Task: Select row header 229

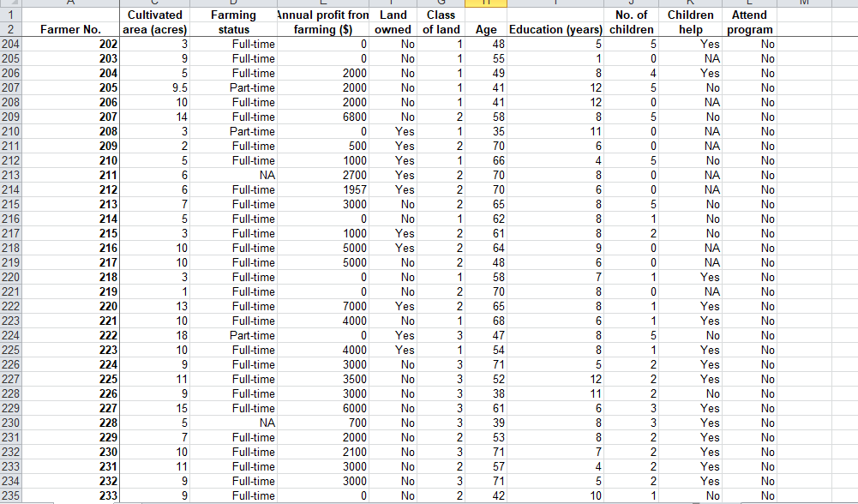Action: coord(11,408)
